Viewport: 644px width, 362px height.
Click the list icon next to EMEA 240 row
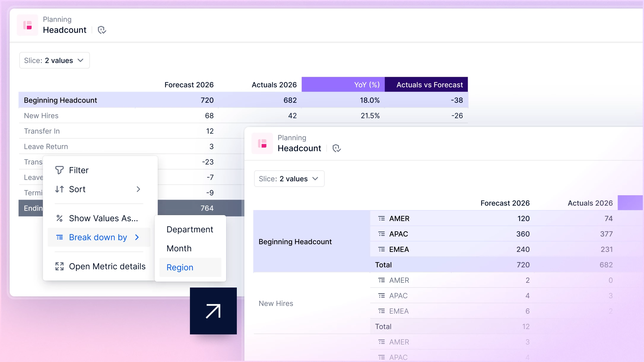382,250
